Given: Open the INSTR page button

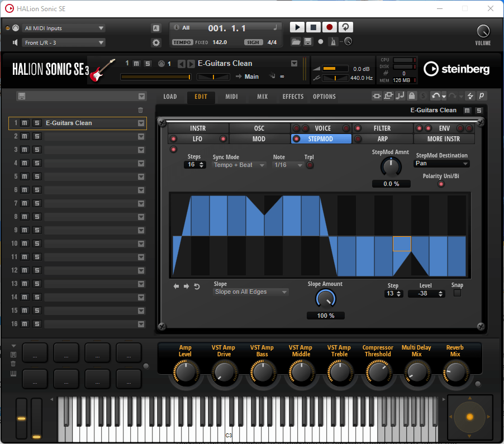Looking at the screenshot, I should [x=198, y=128].
